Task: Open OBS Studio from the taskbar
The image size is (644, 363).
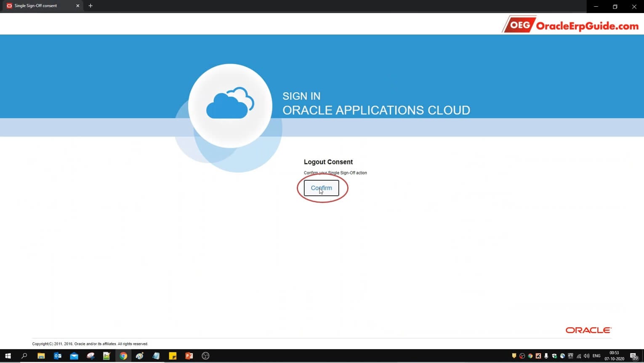Action: click(x=205, y=356)
